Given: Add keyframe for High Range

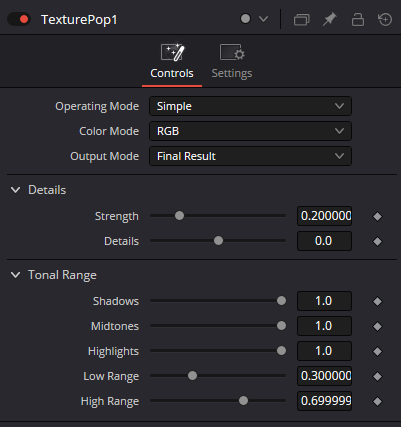Looking at the screenshot, I should [377, 401].
